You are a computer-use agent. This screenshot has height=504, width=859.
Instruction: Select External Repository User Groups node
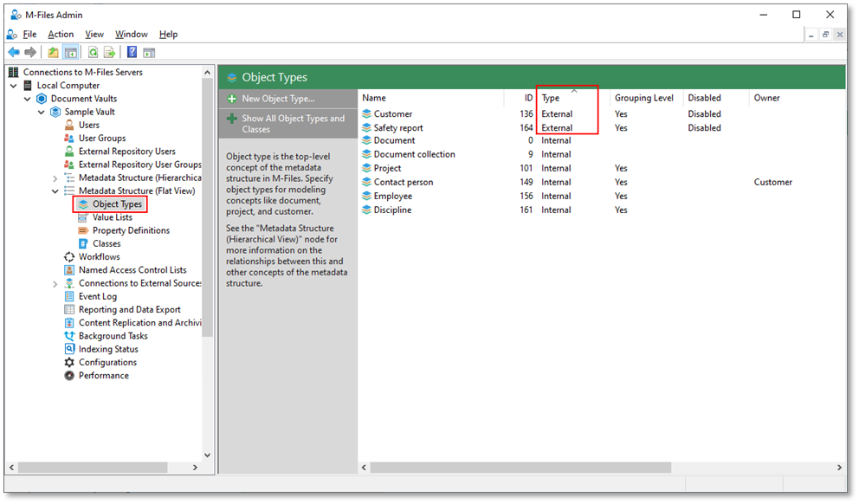(x=139, y=165)
